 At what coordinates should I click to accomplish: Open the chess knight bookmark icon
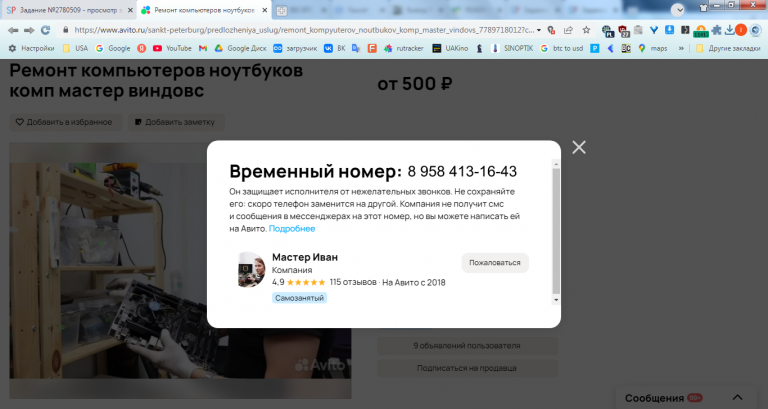[x=480, y=48]
